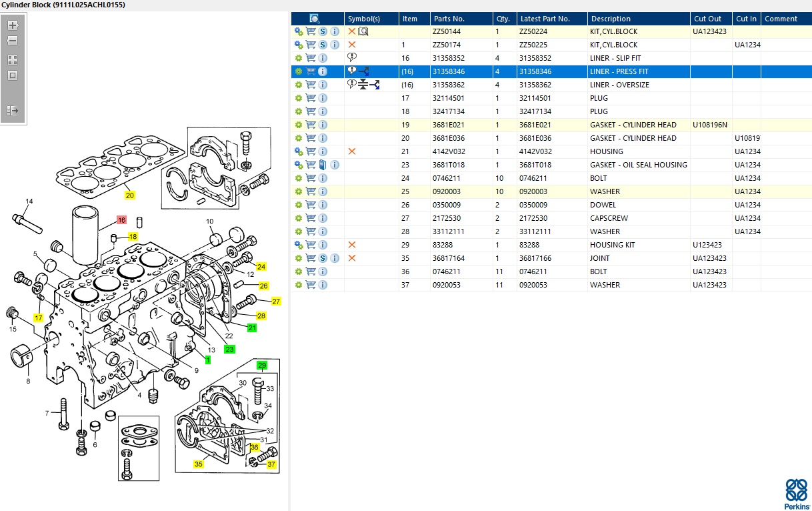Open info for ZZ50144 kit row
Screen dimensions: 812x511
pos(335,31)
